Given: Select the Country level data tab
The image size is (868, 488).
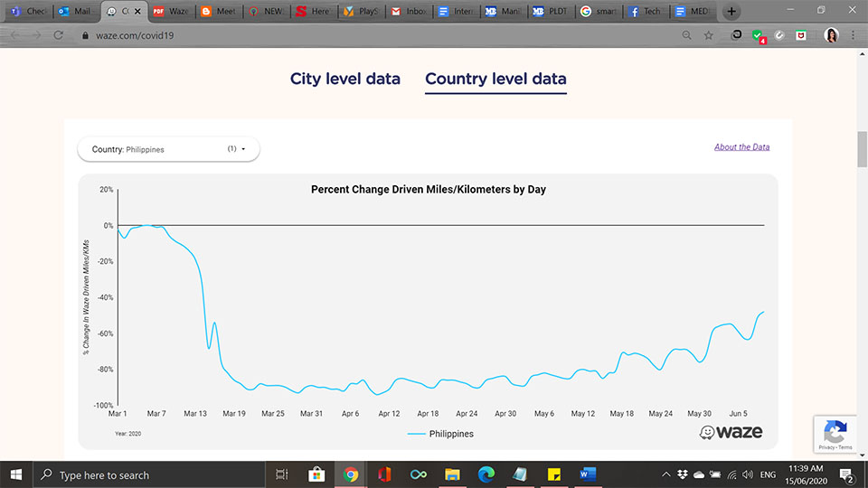Looking at the screenshot, I should click(x=495, y=79).
